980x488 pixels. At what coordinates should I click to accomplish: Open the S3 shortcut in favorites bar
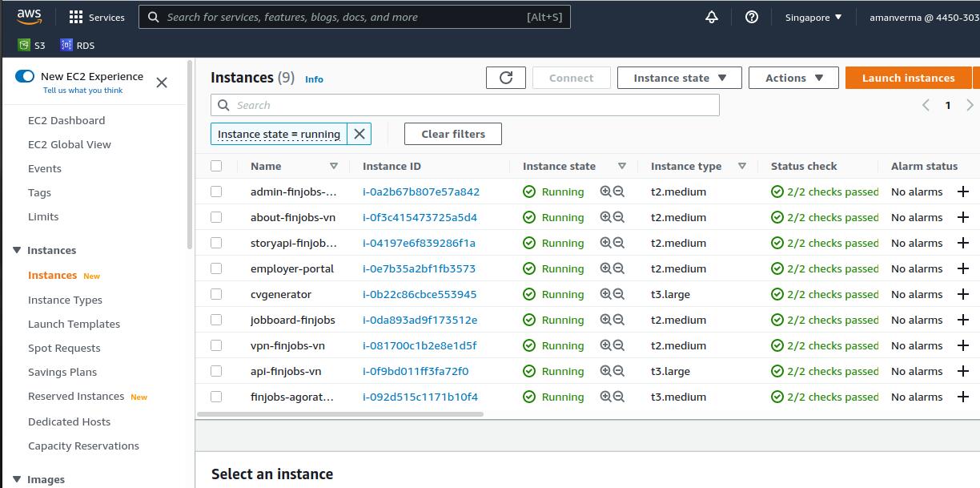pyautogui.click(x=32, y=46)
